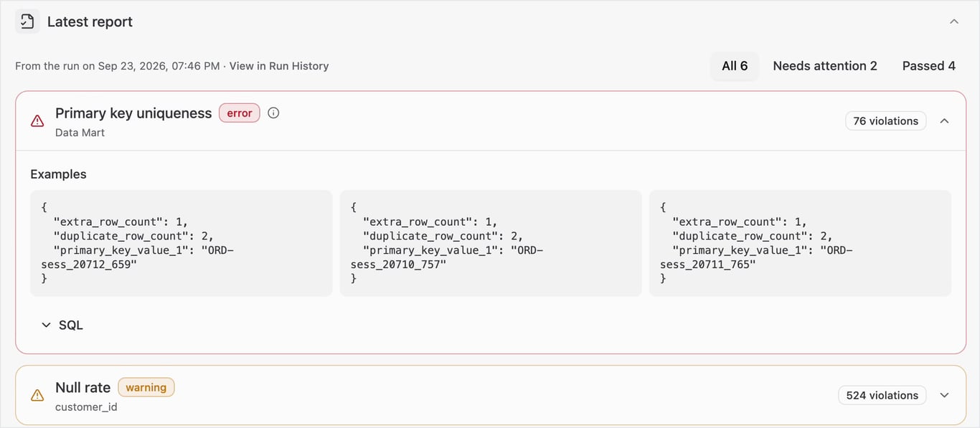Viewport: 980px width, 428px height.
Task: Click the Latest report heading text
Action: tap(90, 22)
